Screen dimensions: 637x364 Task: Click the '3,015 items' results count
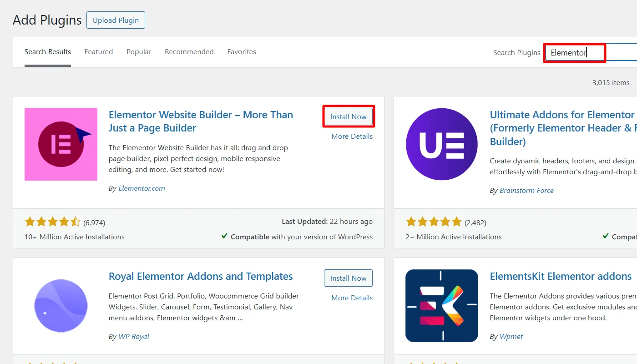coord(611,83)
